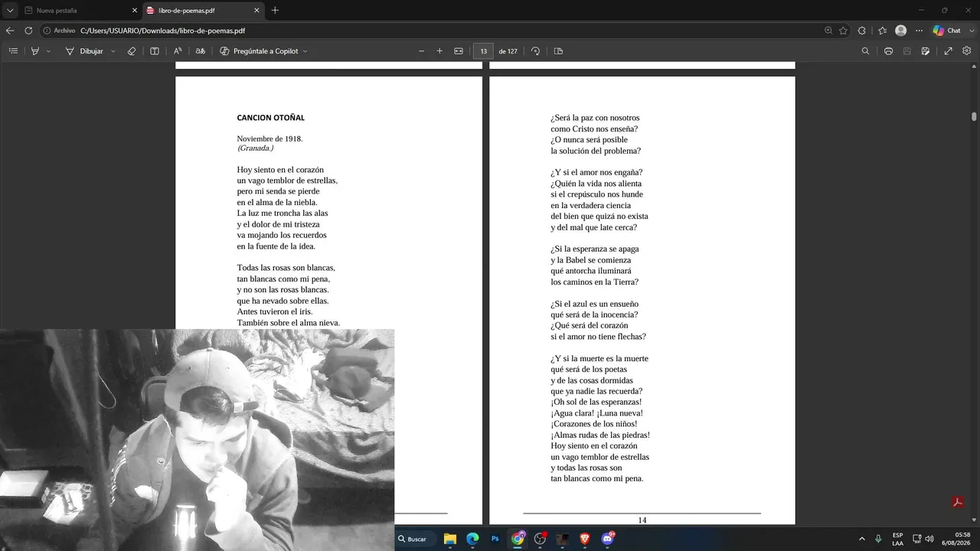Expand highlighter color options arrow
The image size is (980, 551).
pos(48,51)
